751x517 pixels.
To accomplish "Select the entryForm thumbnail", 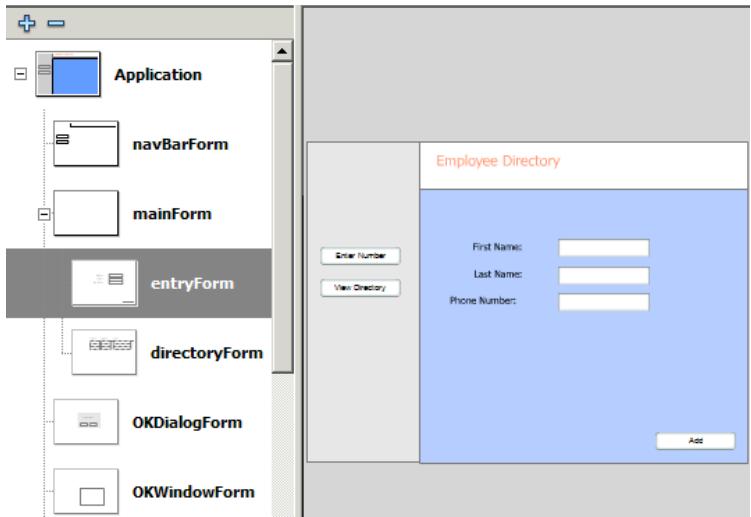I will [x=104, y=283].
